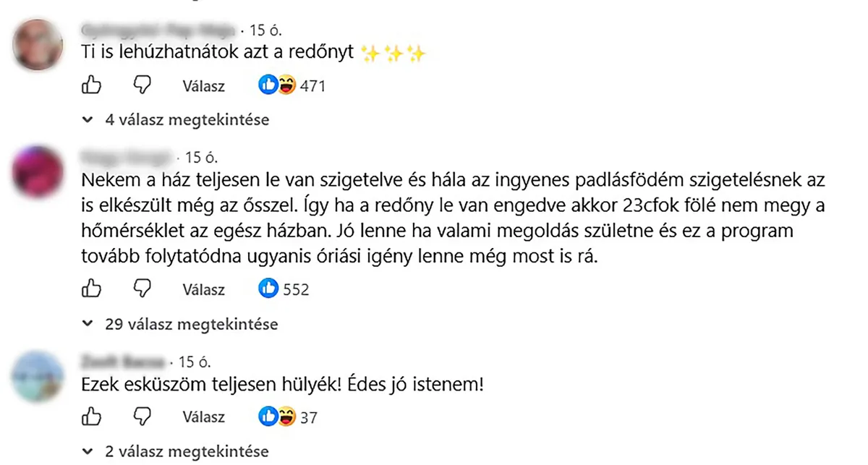Open reaction emojis next to 471
Viewport: 868px width, 465px height.
pos(278,86)
